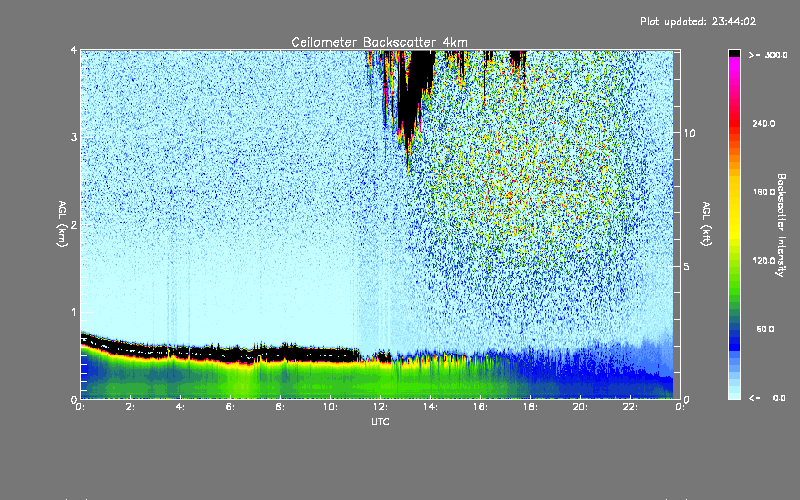Click the "4" tick on the km axis

coord(74,50)
